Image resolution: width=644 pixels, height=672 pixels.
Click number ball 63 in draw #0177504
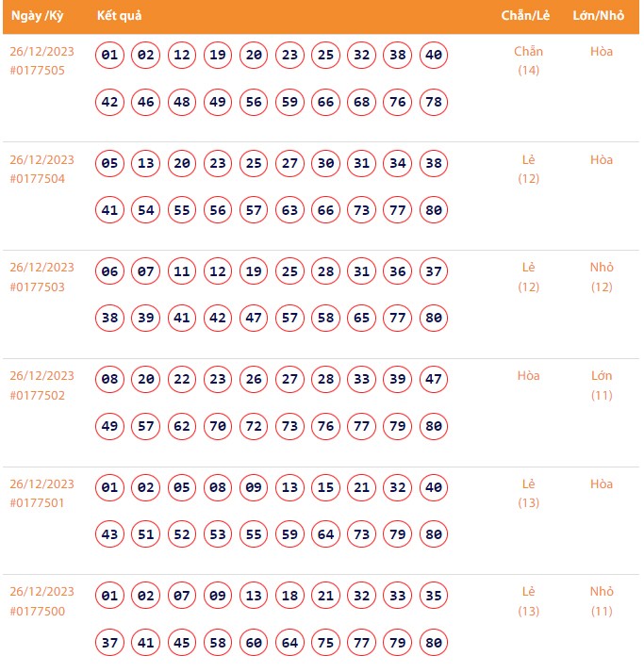tap(290, 210)
